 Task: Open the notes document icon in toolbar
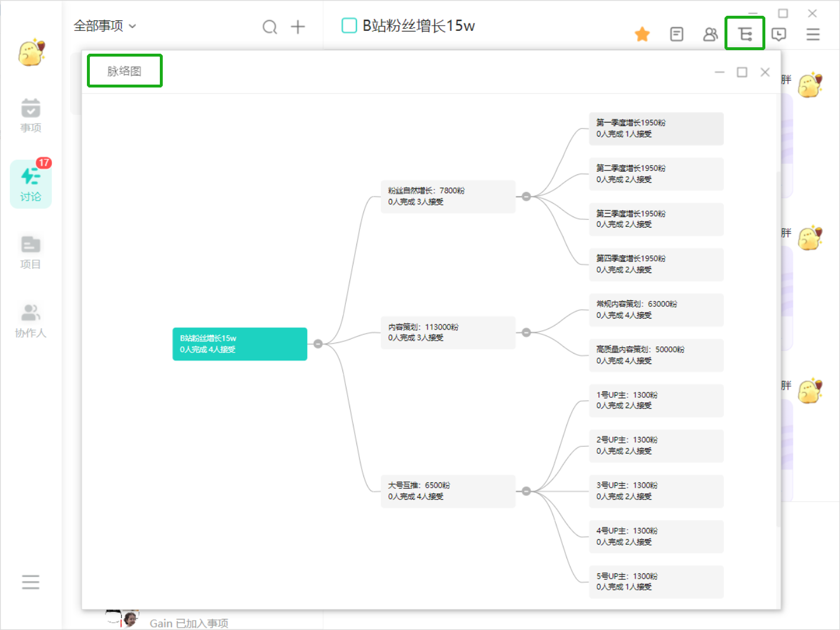(x=677, y=34)
